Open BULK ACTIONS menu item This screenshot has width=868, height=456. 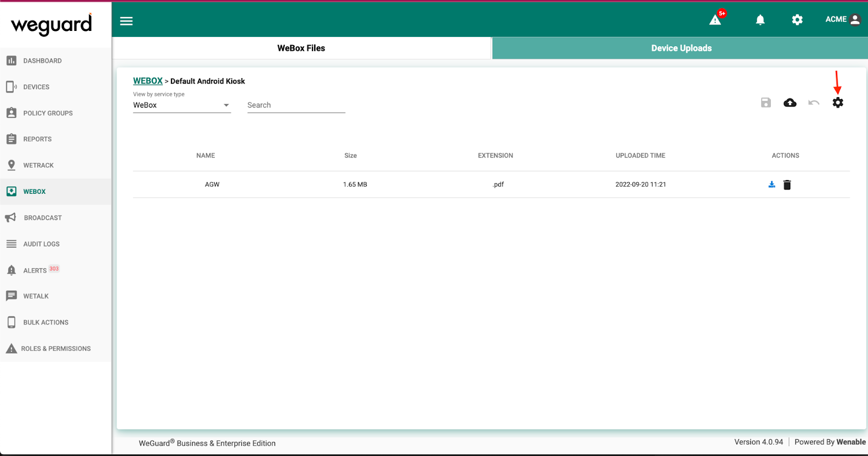(46, 322)
